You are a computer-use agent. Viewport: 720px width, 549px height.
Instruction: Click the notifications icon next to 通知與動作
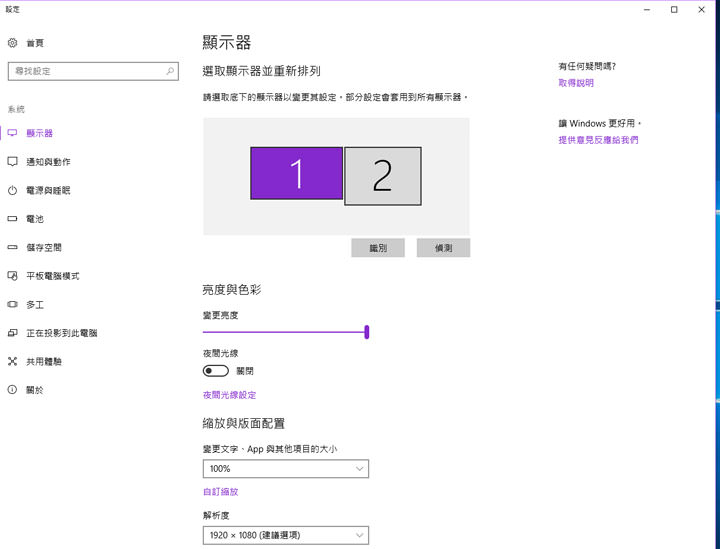12,162
